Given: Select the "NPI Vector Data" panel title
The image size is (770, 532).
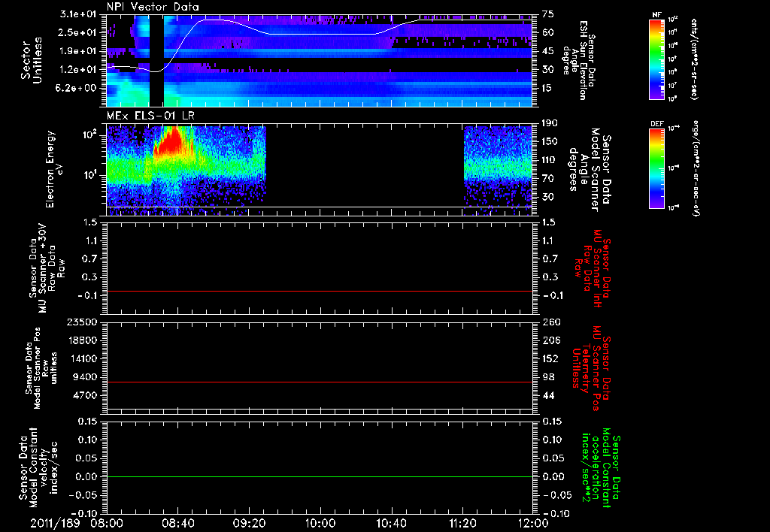Looking at the screenshot, I should [x=153, y=7].
